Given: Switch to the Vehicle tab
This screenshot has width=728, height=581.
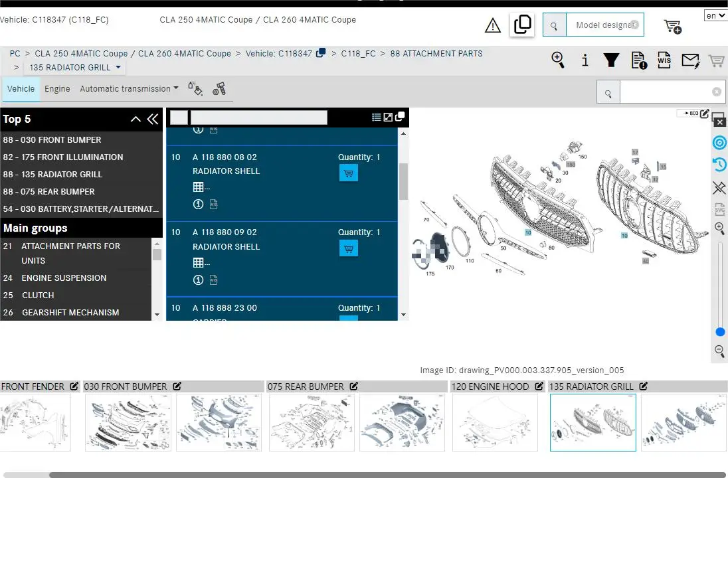Looking at the screenshot, I should (x=21, y=88).
